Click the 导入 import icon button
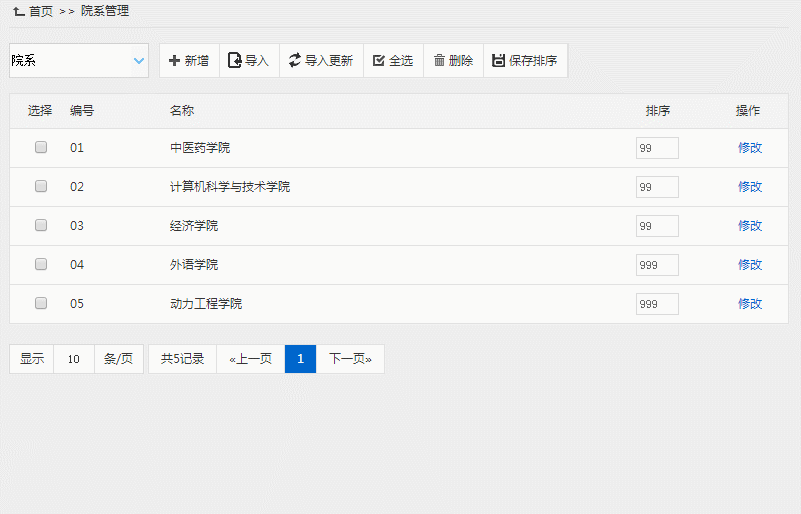801x514 pixels. point(235,61)
